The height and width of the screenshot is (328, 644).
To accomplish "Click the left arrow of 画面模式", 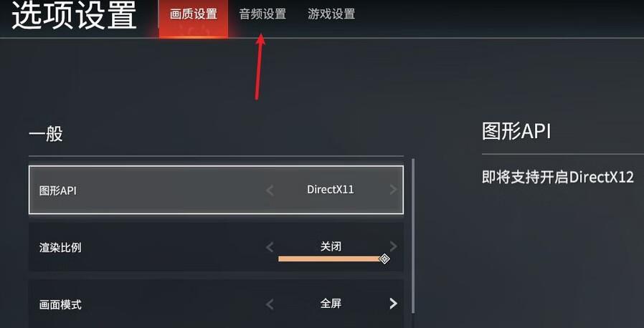I will pyautogui.click(x=270, y=304).
